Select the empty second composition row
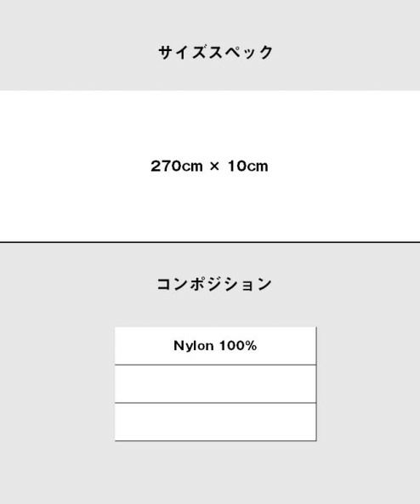 pyautogui.click(x=215, y=384)
